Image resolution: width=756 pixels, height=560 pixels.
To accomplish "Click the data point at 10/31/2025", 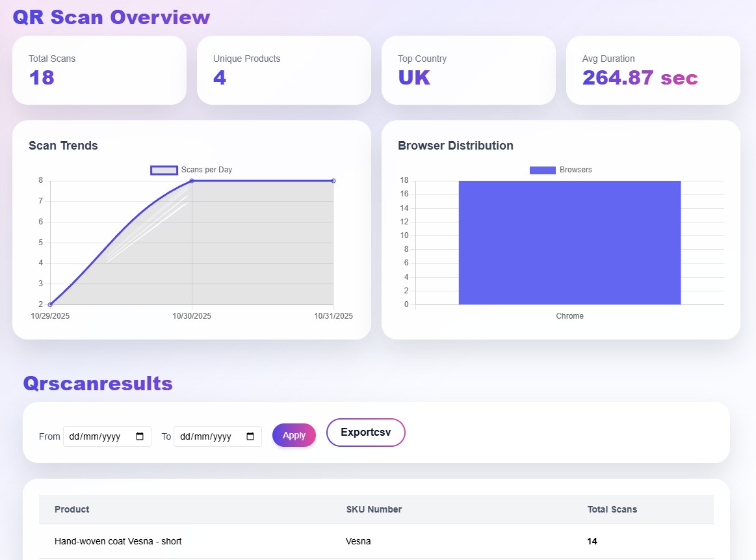I will (333, 181).
